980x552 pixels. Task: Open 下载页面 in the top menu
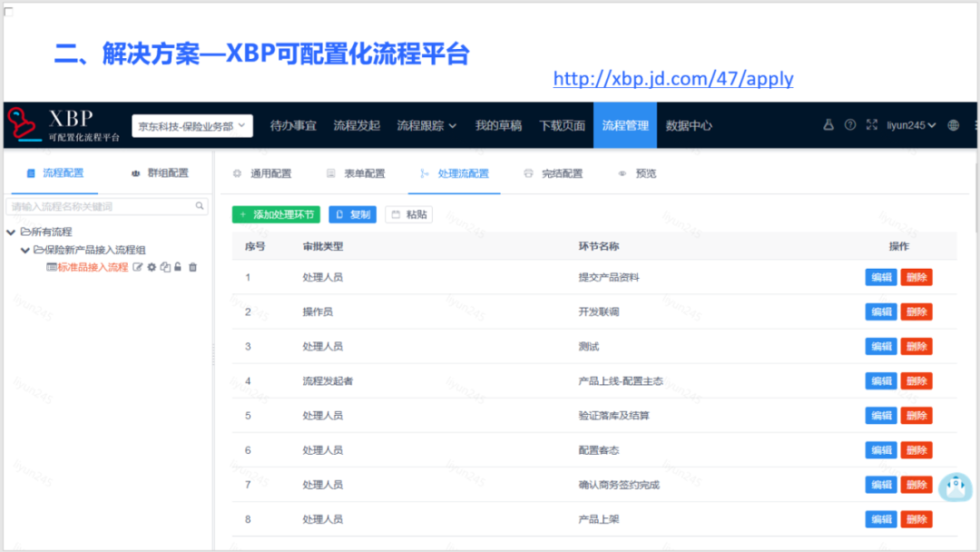[x=562, y=125]
